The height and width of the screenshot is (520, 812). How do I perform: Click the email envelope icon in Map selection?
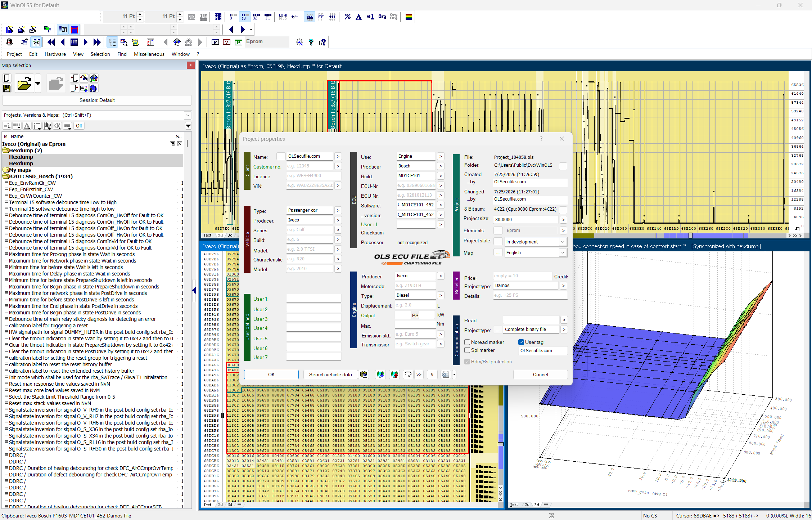84,88
